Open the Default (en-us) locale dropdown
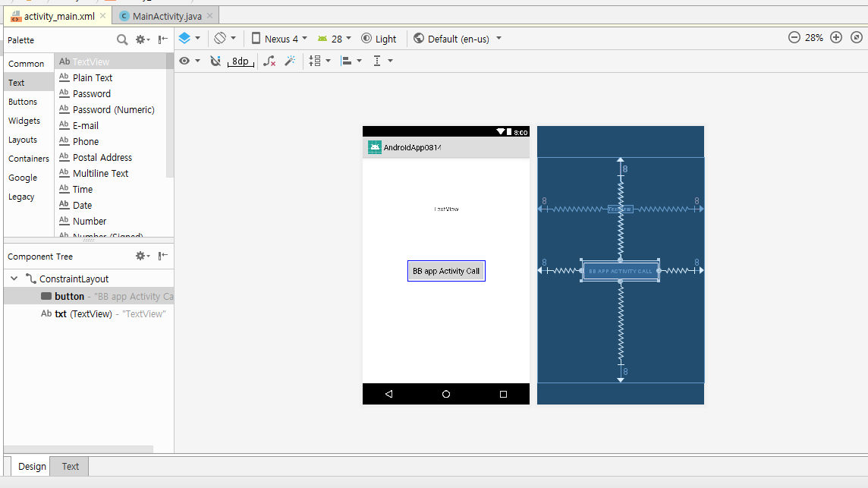 pos(458,38)
